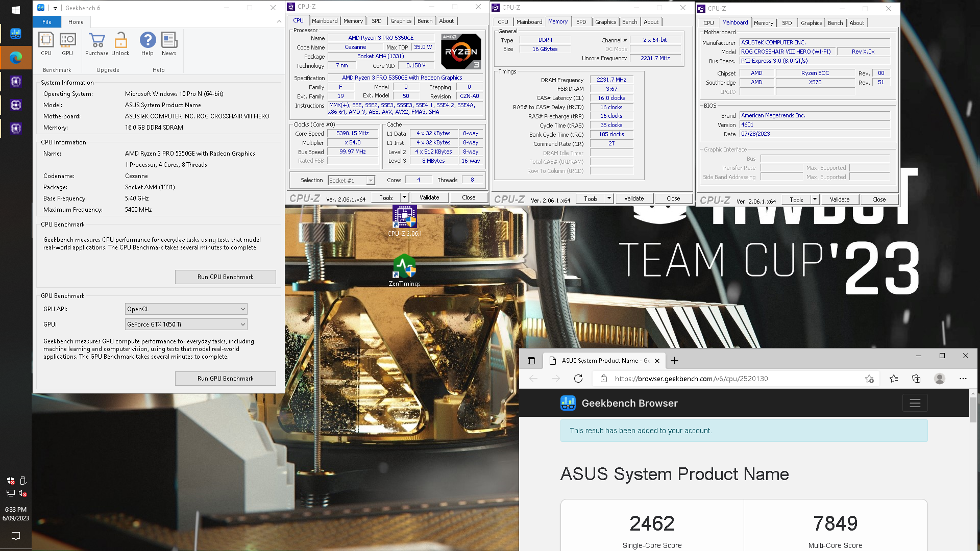Open About tab in CPU-Z Memory window
The height and width of the screenshot is (551, 980).
[x=651, y=22]
